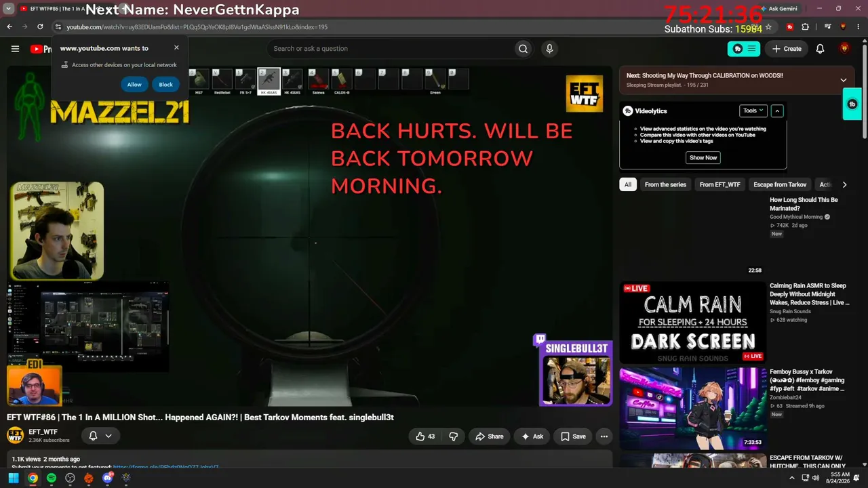Open the YouTube guide hamburger menu
Viewport: 868px width, 488px height.
coord(15,49)
